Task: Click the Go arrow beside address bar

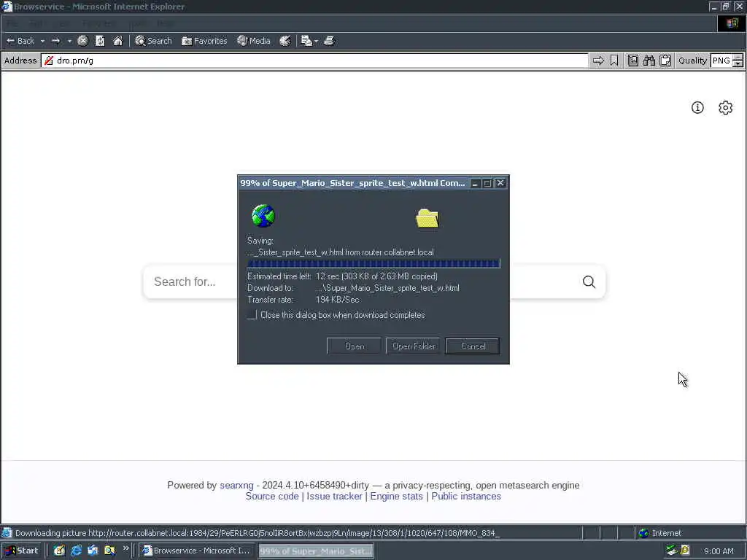Action: 598,61
